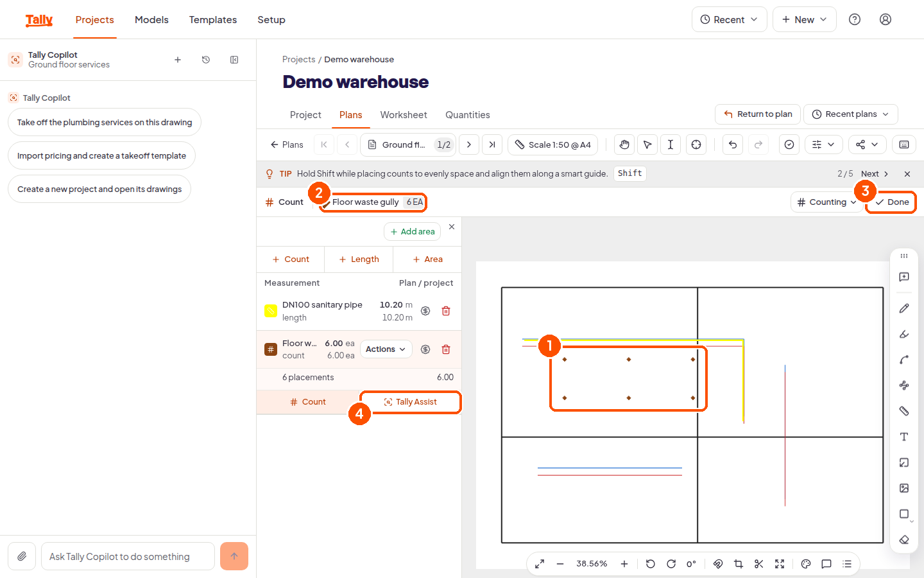Jump to the last plan page

(x=492, y=144)
